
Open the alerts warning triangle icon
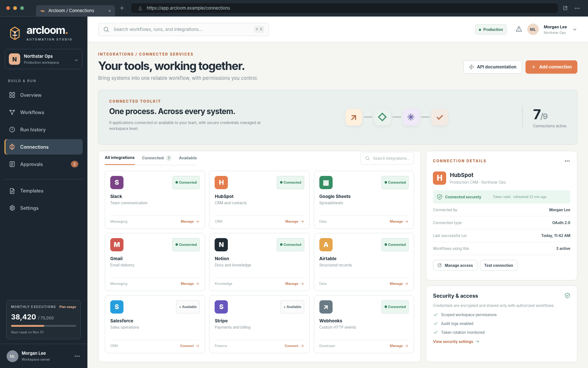[519, 29]
